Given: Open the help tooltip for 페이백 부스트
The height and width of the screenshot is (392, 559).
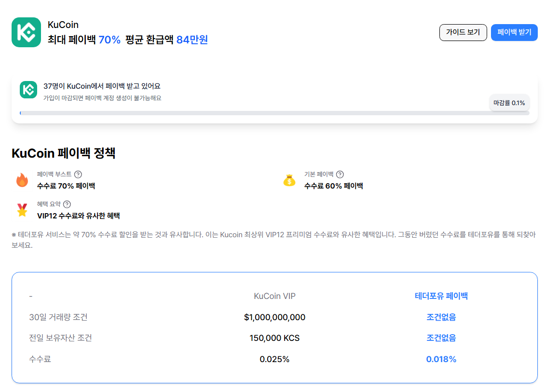Looking at the screenshot, I should pyautogui.click(x=78, y=174).
